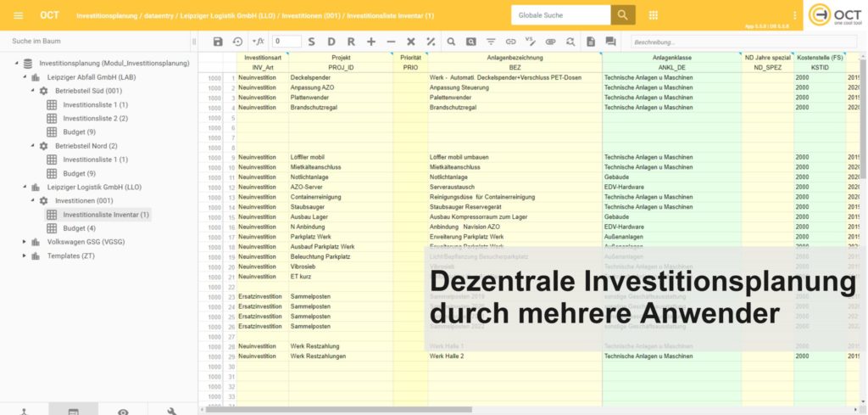The width and height of the screenshot is (868, 415).
Task: Select cell 'Brandschutzregal' in Projekt column
Action: tap(341, 108)
